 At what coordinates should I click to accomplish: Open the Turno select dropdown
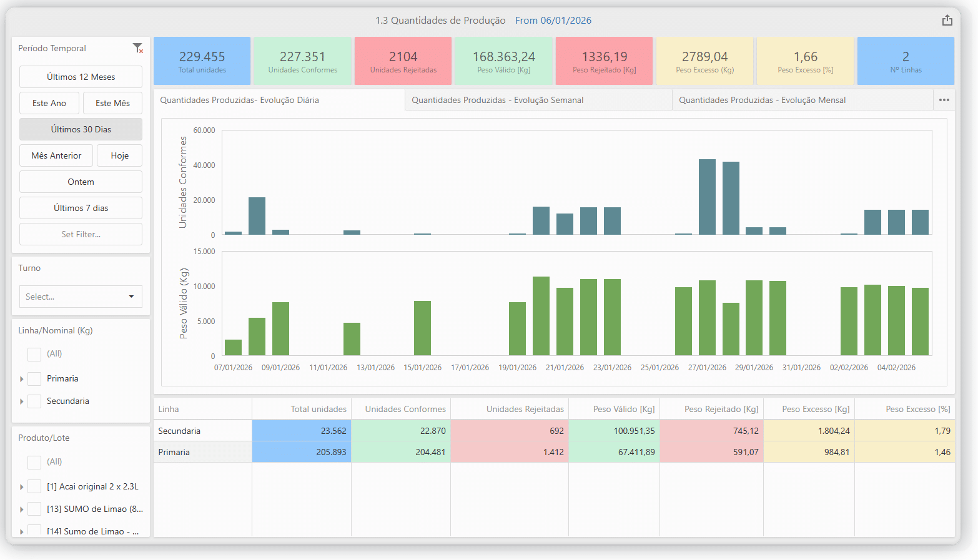[x=81, y=297]
